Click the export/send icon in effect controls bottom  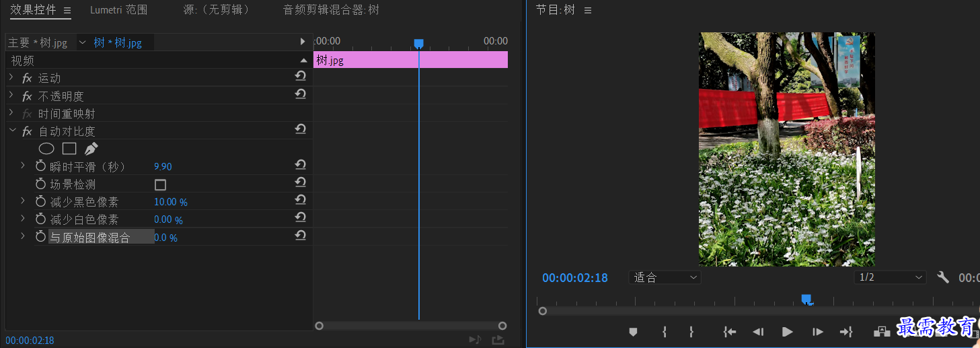click(x=498, y=340)
